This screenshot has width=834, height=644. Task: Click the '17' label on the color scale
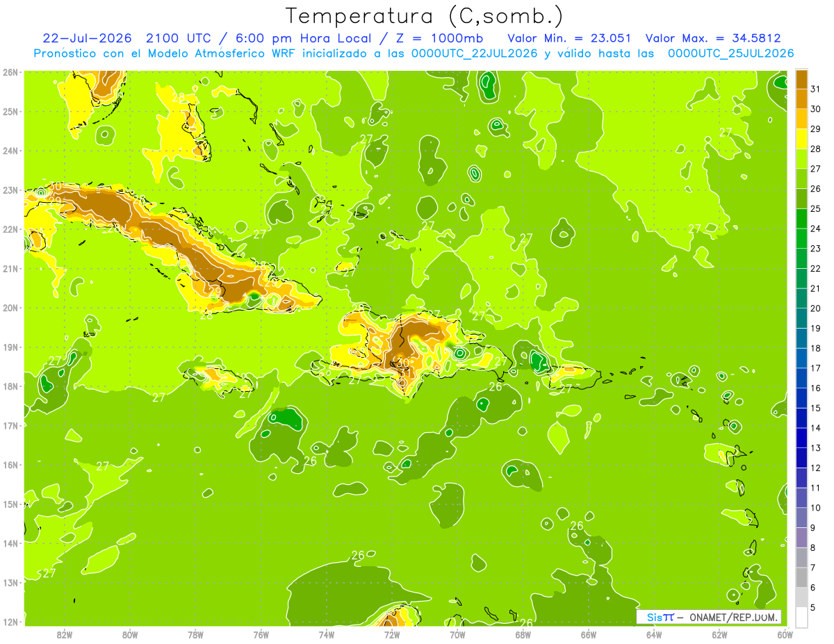tap(815, 368)
